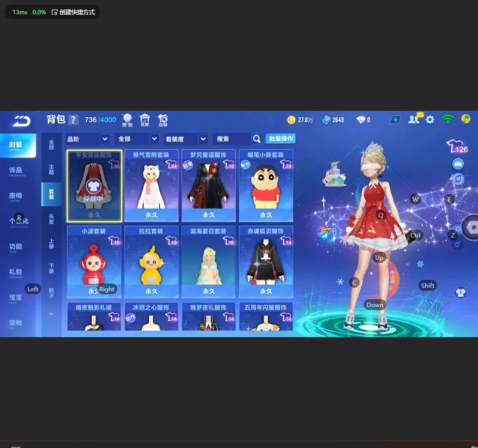Select the 拉拉套装 outfit card
Viewport: 478px width, 448px height.
tap(151, 262)
